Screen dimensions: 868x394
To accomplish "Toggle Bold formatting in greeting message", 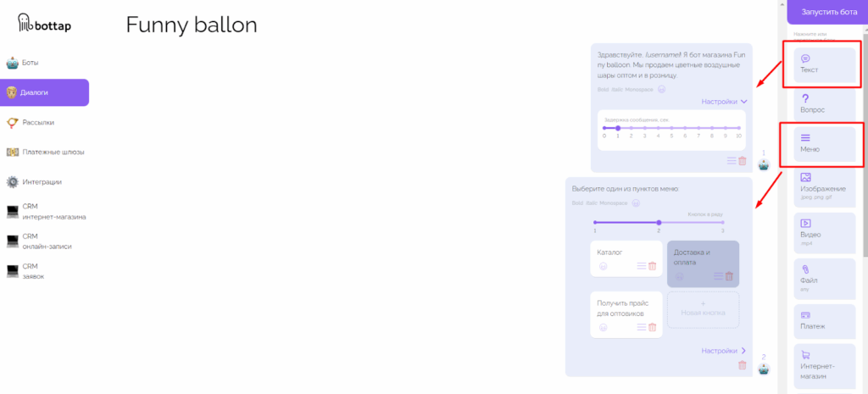I will [603, 90].
